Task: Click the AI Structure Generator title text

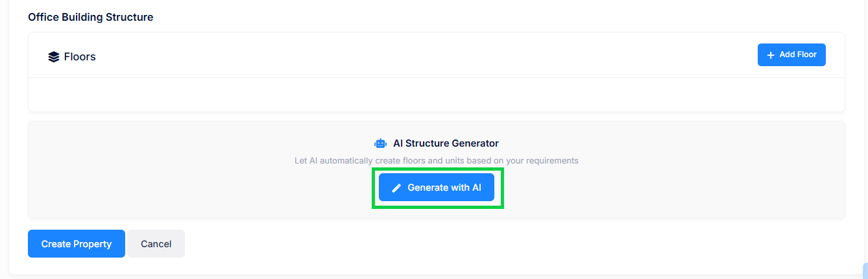Action: click(446, 143)
